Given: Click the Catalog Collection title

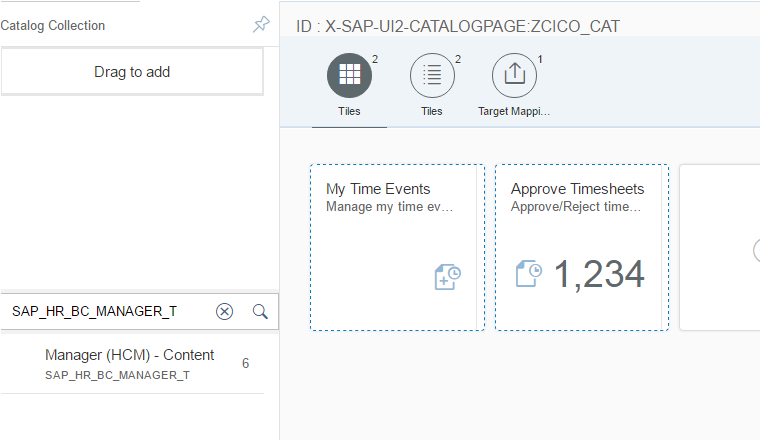Looking at the screenshot, I should [x=52, y=25].
